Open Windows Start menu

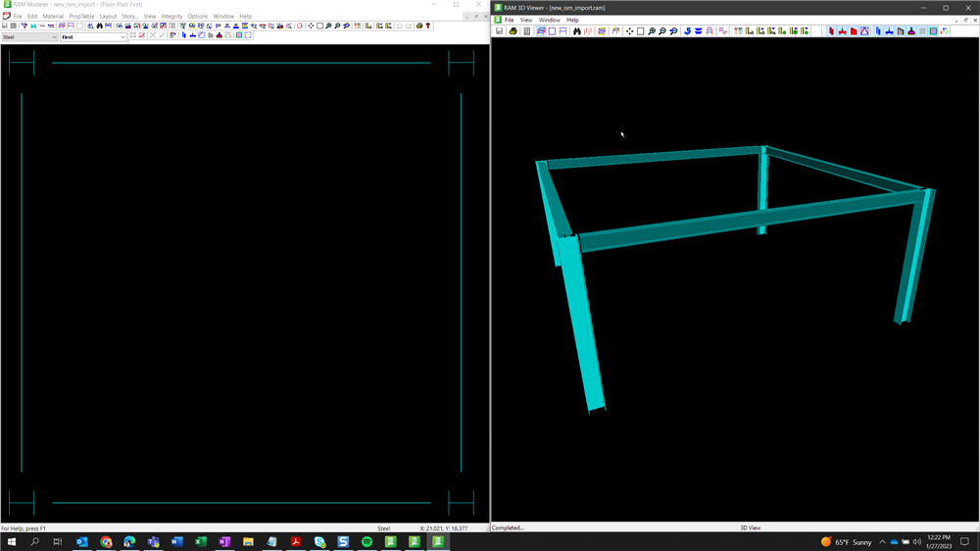[11, 541]
